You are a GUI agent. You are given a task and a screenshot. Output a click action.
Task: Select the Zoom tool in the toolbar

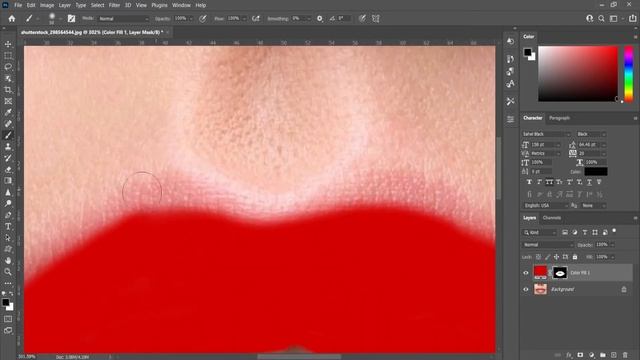pyautogui.click(x=8, y=272)
